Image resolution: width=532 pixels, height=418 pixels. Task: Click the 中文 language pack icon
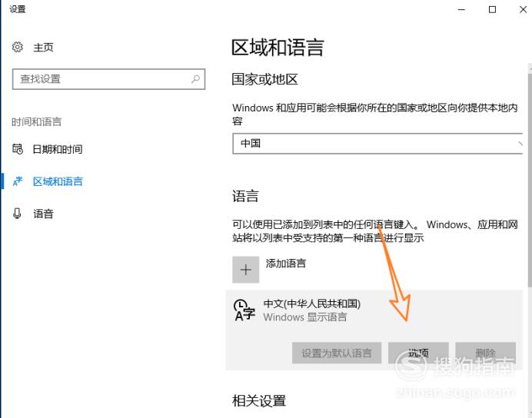point(244,310)
